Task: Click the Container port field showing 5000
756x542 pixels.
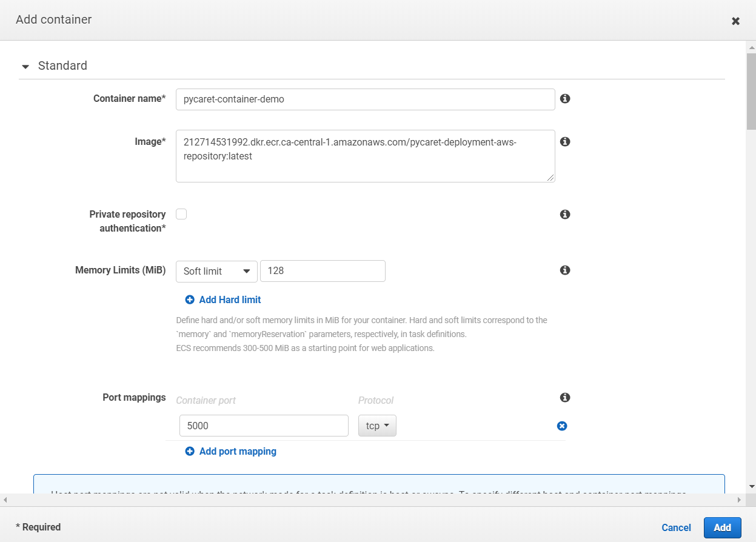Action: coord(264,426)
